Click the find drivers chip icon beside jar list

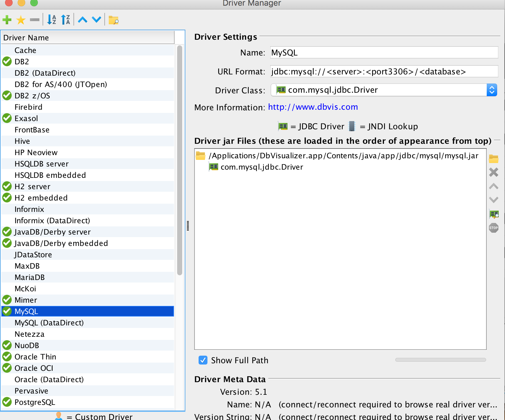(x=494, y=214)
